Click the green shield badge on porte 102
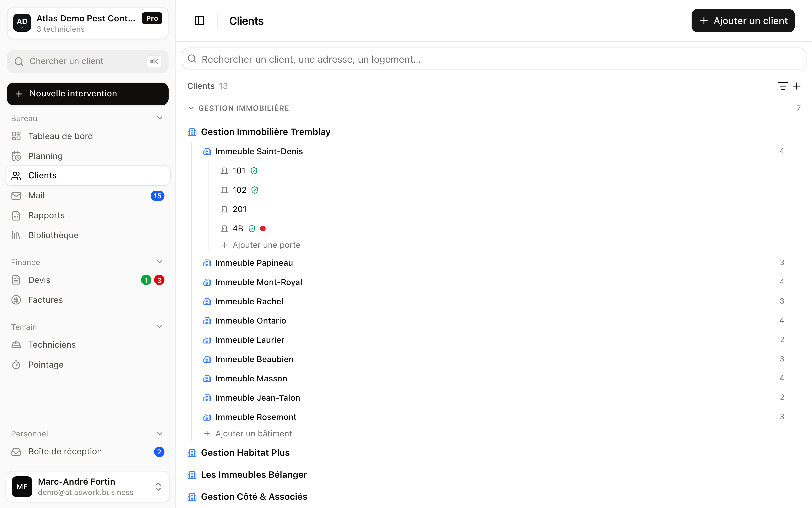This screenshot has height=508, width=812. (255, 190)
